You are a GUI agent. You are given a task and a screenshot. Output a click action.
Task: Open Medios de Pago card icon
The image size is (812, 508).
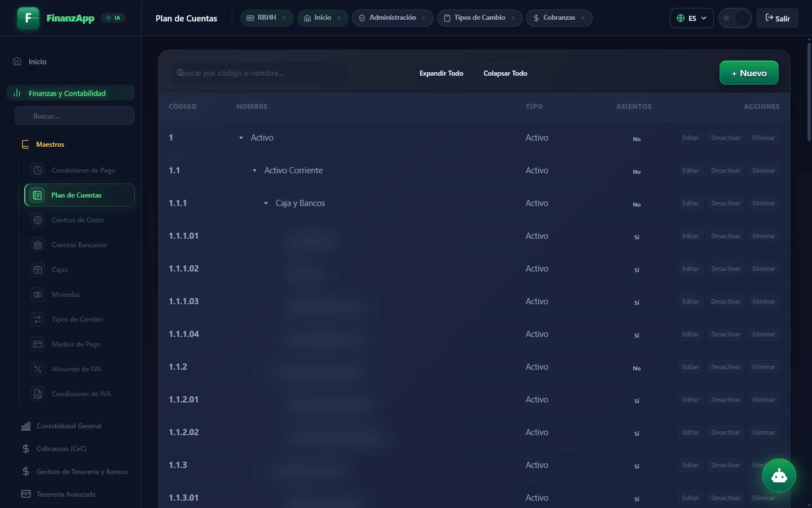(38, 344)
